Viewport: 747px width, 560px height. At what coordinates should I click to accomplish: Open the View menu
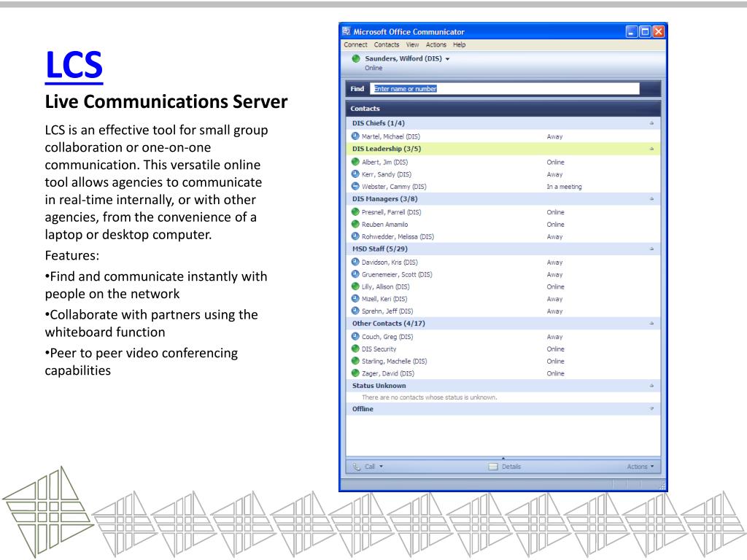412,44
